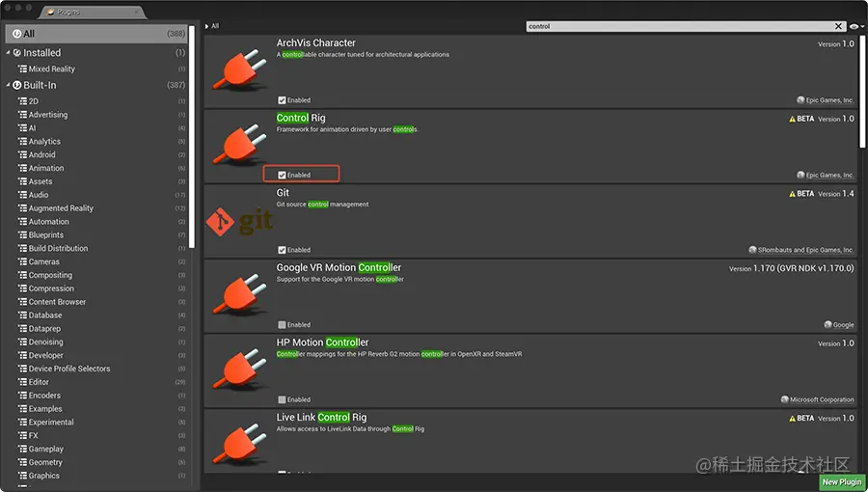
Task: Switch to the Plugins tab
Action: coord(93,12)
